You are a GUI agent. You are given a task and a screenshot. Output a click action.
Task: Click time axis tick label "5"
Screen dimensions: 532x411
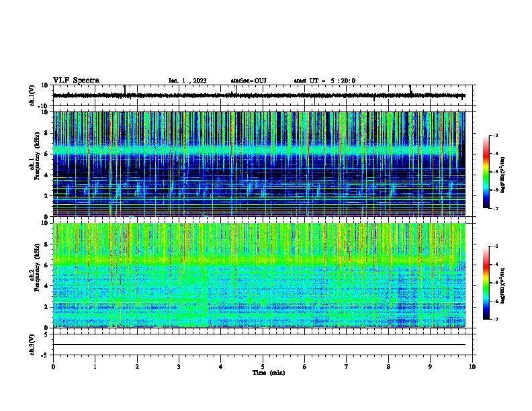click(x=263, y=367)
